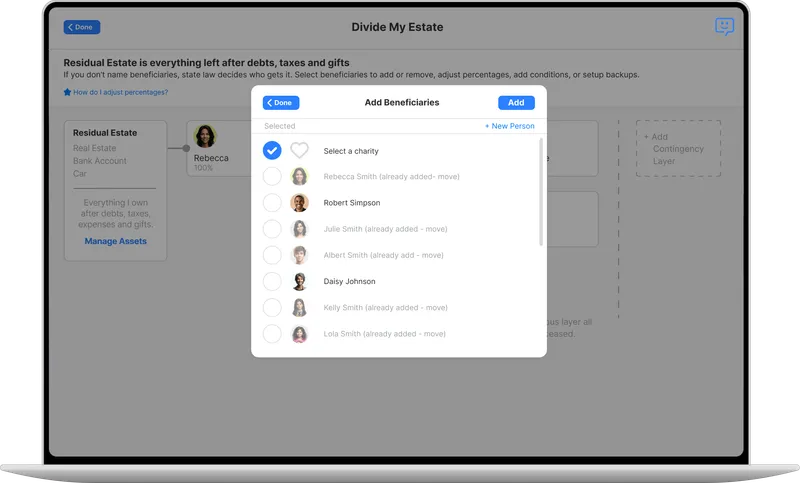This screenshot has height=483, width=800.
Task: Click Done in the Divide My Estate header
Action: 82,27
